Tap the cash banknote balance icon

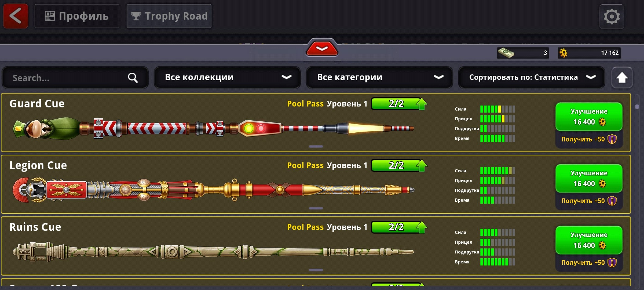pos(506,53)
